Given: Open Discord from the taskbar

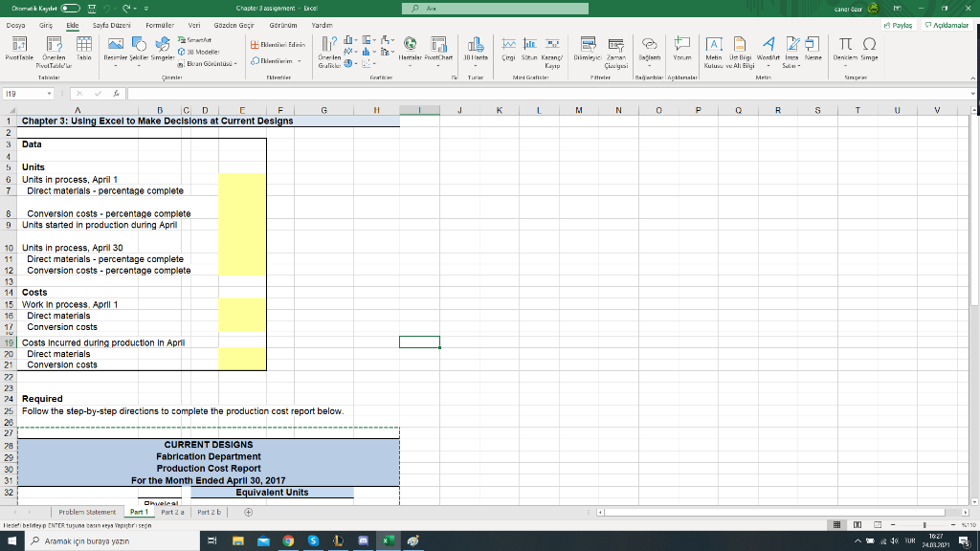Looking at the screenshot, I should pyautogui.click(x=363, y=541).
